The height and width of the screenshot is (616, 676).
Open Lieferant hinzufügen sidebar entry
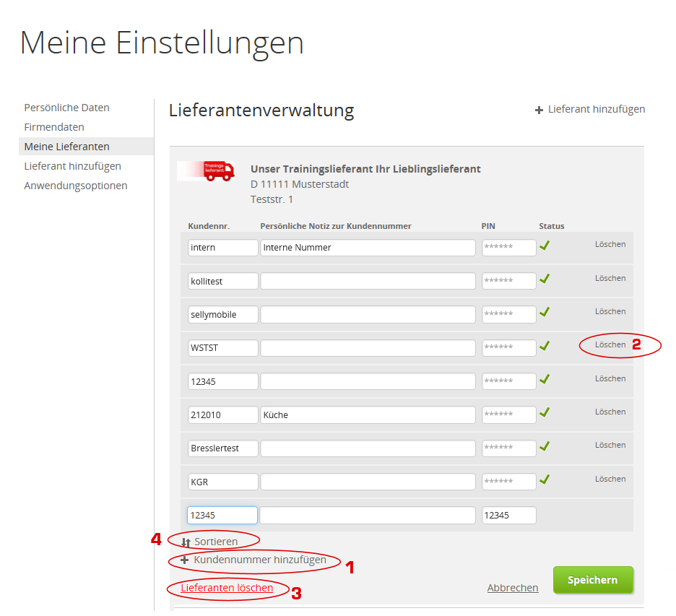click(x=72, y=166)
